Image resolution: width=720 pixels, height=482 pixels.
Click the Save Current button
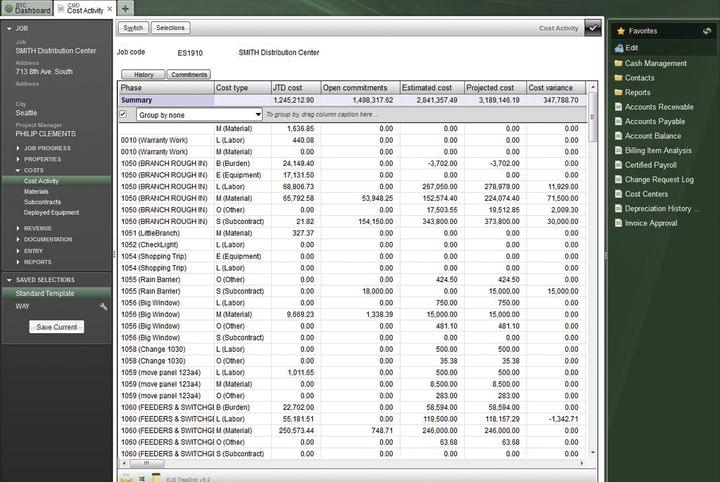click(x=57, y=327)
